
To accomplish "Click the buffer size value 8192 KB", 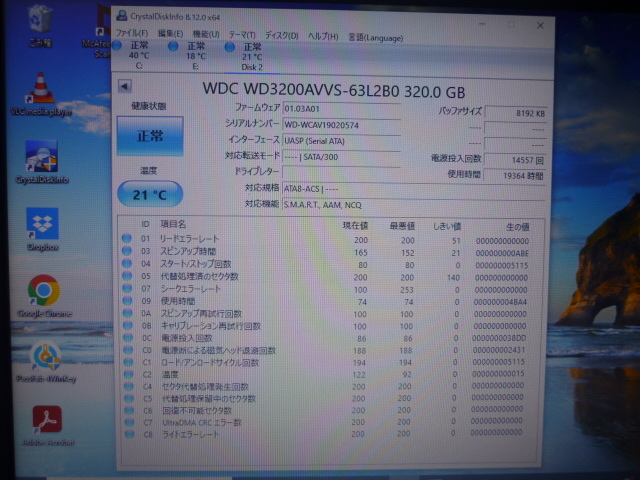I will point(516,113).
